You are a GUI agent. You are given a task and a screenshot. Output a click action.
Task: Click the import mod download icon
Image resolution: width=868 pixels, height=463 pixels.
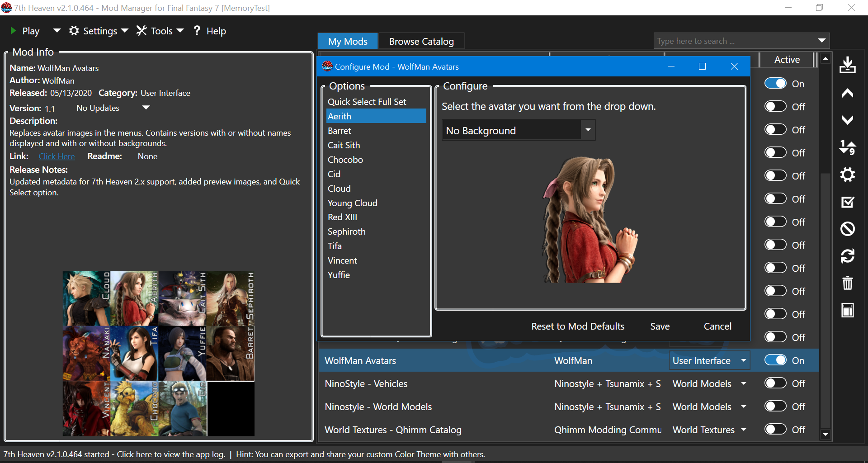click(847, 65)
